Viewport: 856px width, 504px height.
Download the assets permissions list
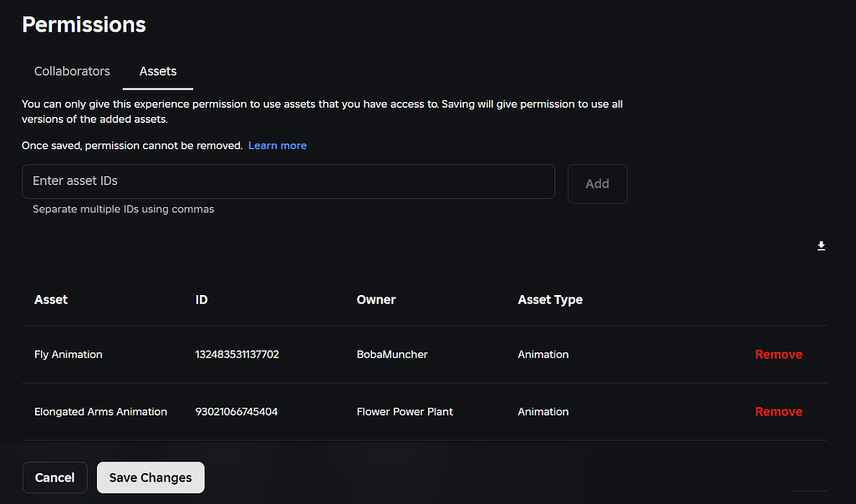click(x=821, y=246)
